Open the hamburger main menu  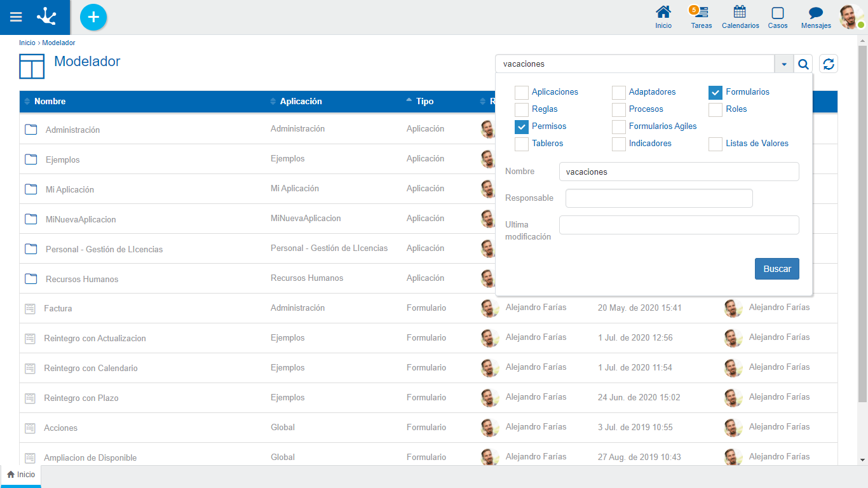coord(16,17)
